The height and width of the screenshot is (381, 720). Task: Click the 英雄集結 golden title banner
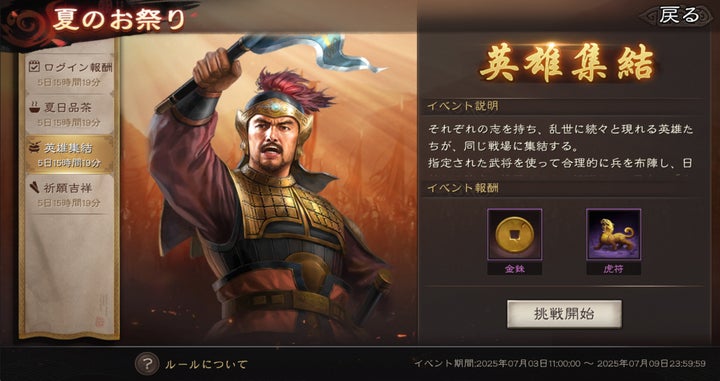[567, 64]
